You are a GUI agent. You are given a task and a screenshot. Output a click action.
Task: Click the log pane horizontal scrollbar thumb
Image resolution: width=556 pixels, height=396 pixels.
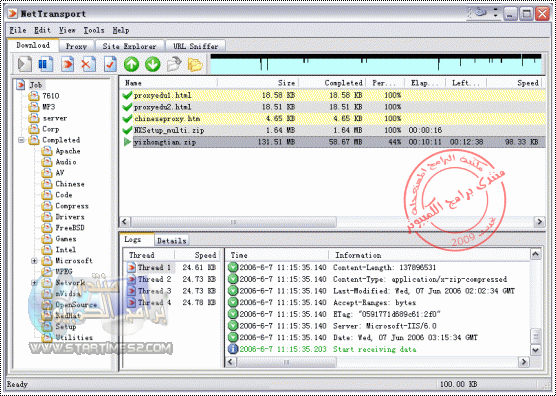click(286, 362)
